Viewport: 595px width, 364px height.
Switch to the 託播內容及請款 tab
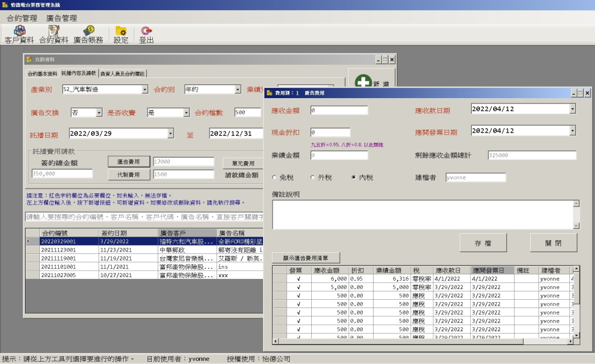tap(79, 73)
